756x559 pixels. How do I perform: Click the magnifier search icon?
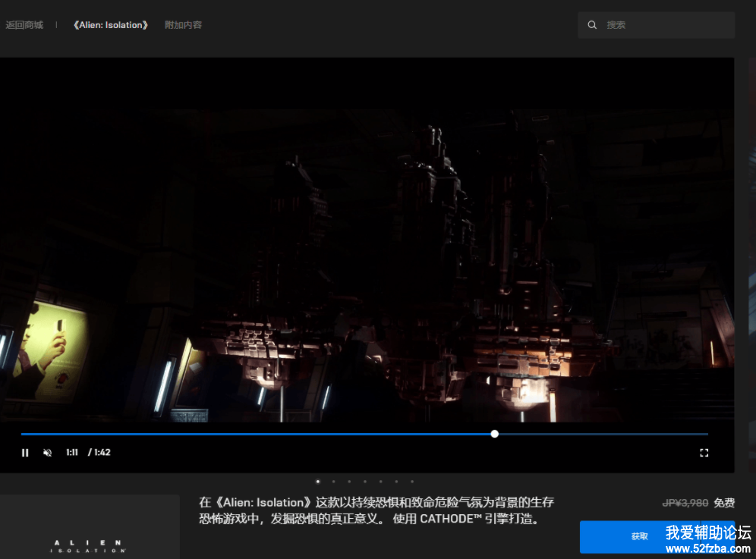coord(592,25)
